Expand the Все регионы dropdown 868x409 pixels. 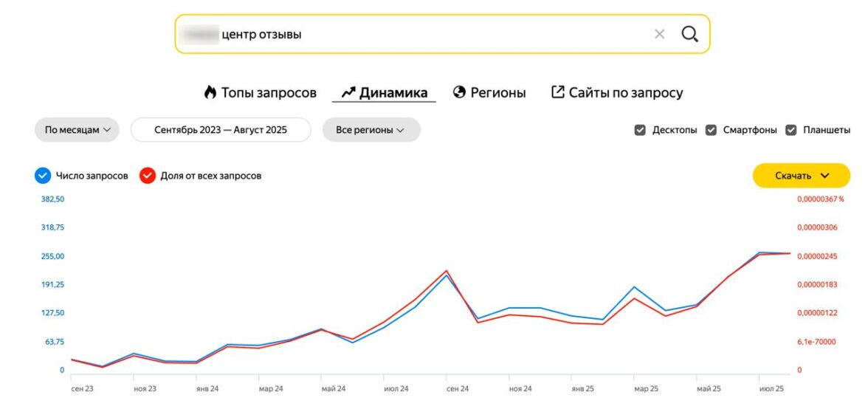point(371,130)
